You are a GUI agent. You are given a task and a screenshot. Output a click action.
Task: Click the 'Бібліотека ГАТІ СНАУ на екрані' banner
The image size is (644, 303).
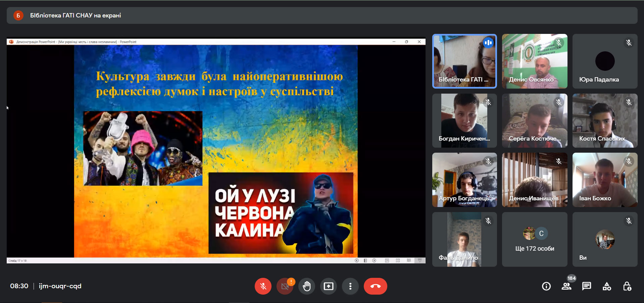click(322, 15)
